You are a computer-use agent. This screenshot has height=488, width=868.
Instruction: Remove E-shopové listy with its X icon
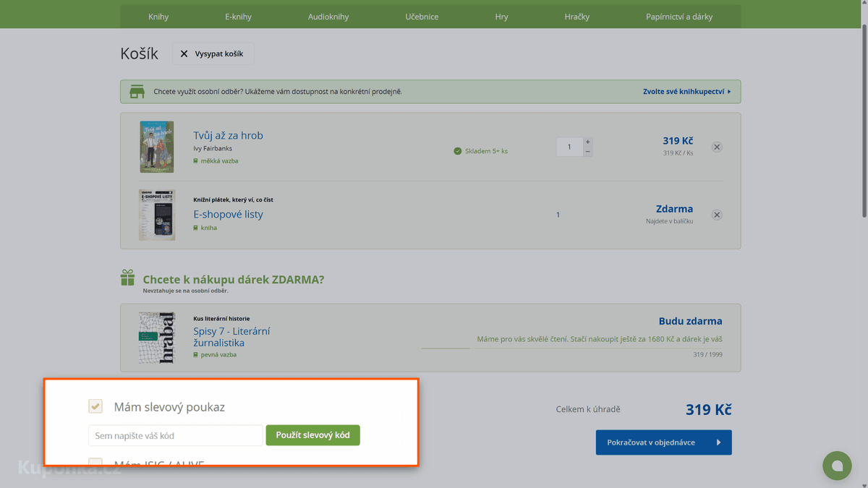717,215
